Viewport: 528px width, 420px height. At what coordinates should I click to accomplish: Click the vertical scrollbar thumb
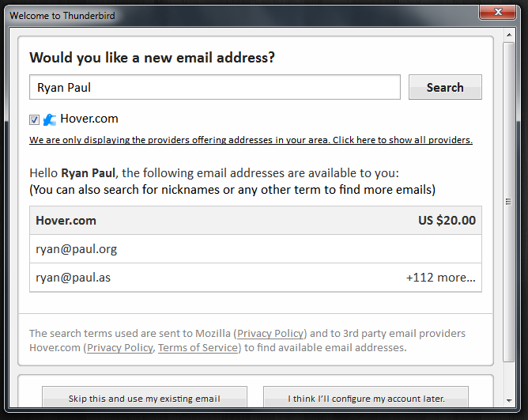(509, 202)
